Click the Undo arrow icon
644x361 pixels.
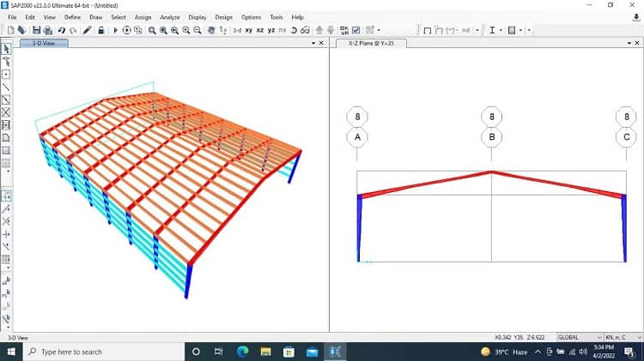pyautogui.click(x=62, y=30)
